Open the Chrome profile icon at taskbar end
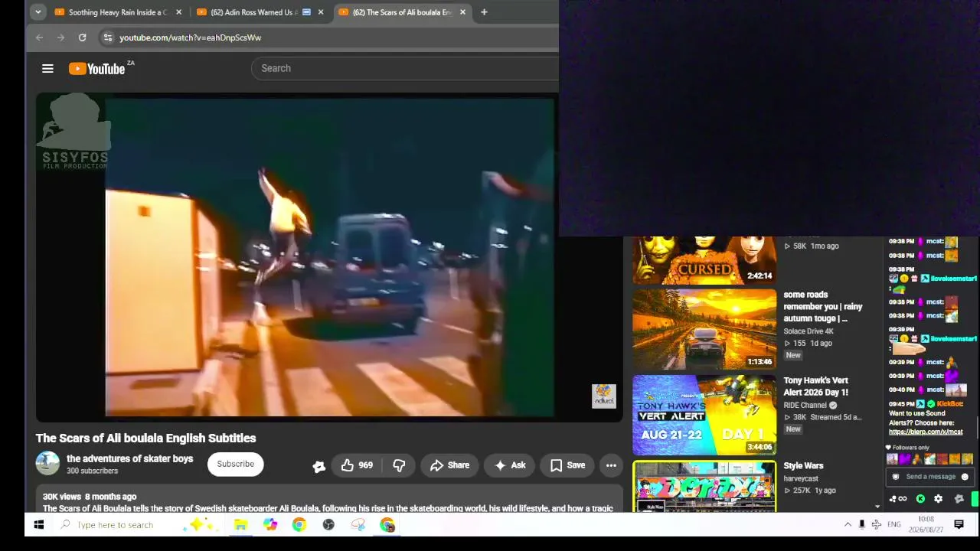This screenshot has width=980, height=551. tap(387, 525)
